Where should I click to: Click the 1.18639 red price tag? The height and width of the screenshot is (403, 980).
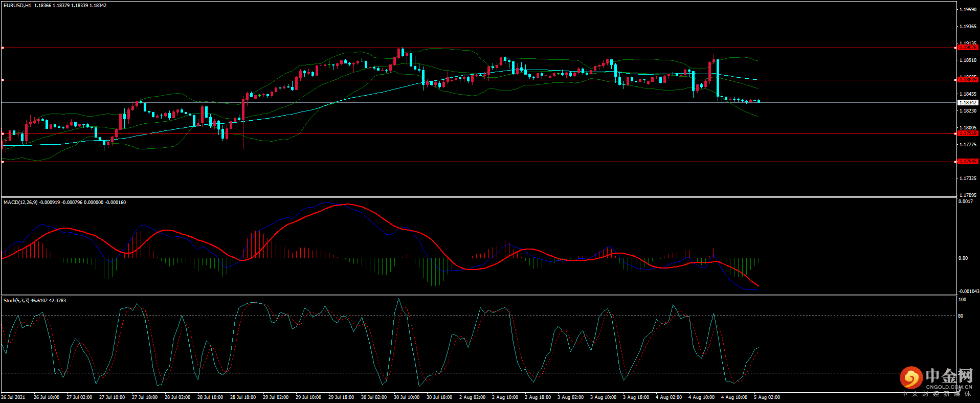point(967,80)
